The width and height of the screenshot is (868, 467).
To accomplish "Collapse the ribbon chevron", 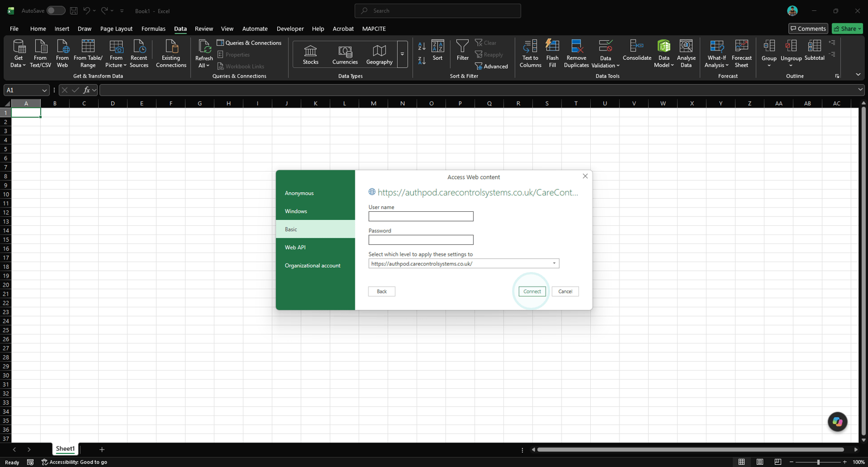I will tap(858, 74).
